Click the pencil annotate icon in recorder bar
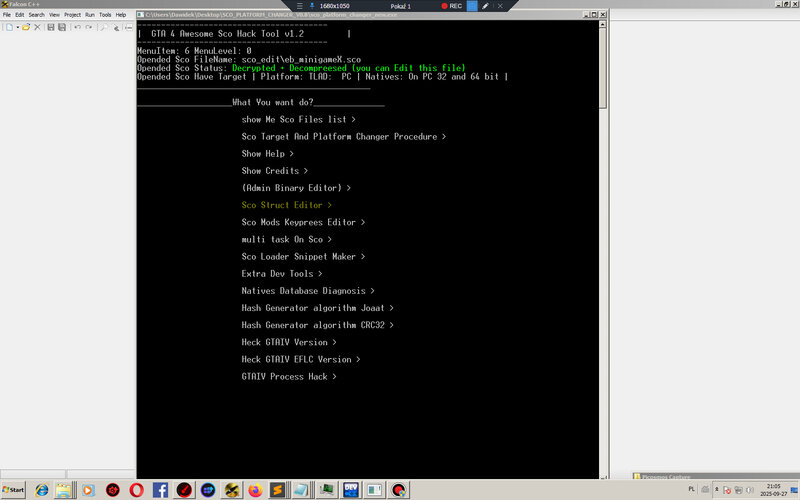800x500 pixels. [x=485, y=6]
